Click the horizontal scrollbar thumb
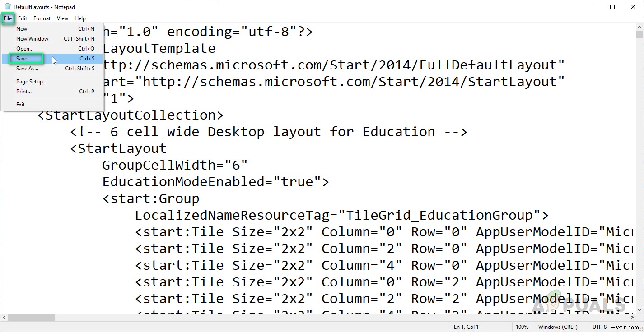 tap(32, 318)
